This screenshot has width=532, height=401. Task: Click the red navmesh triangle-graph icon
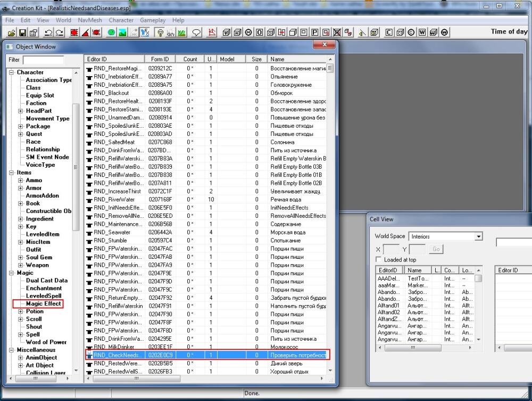212,32
